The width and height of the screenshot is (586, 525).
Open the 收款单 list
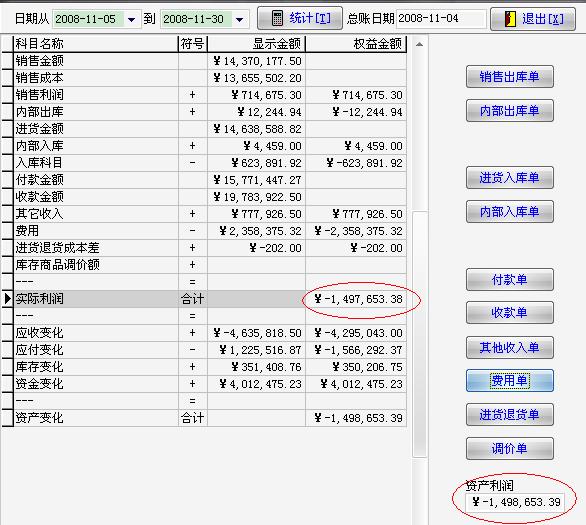coord(509,313)
